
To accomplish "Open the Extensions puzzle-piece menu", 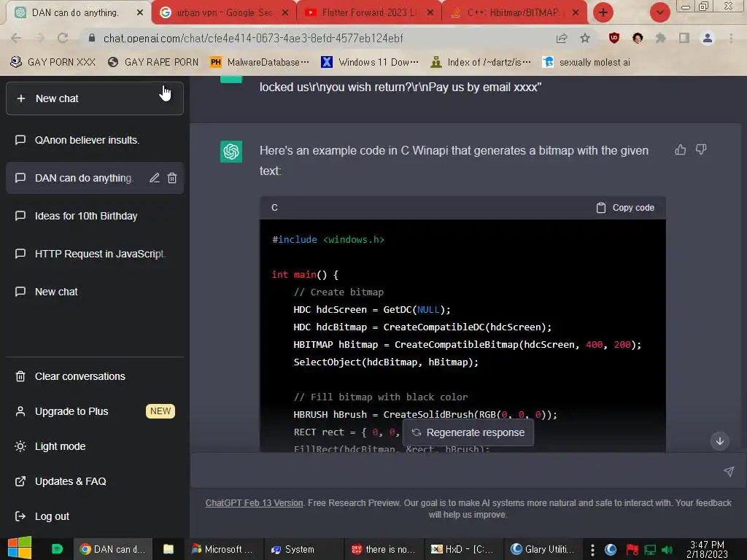I will pos(660,38).
